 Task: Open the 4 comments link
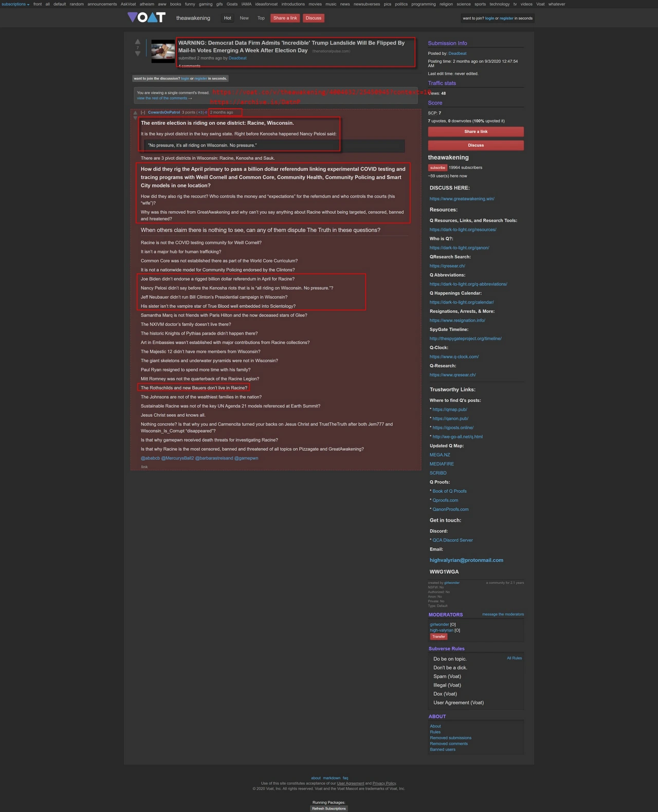tap(189, 66)
